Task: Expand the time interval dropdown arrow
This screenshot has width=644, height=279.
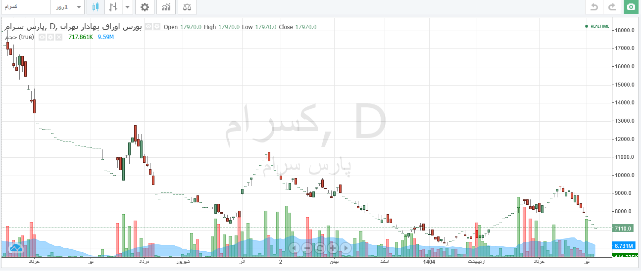Action: (79, 7)
